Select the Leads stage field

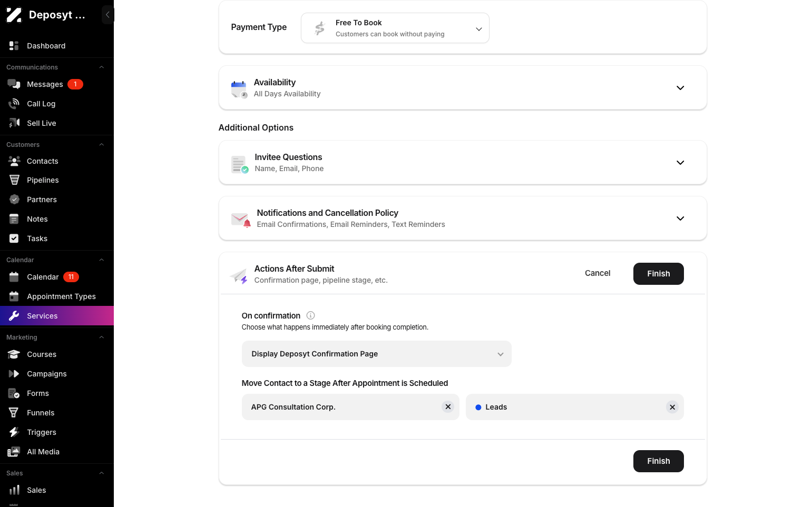tap(575, 407)
